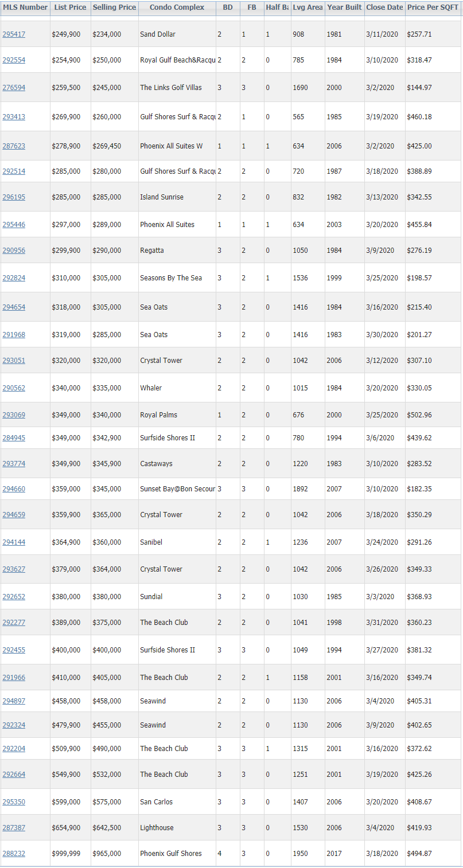This screenshot has height=868, width=463.
Task: Sort by Lvg Area column header
Action: coord(308,7)
